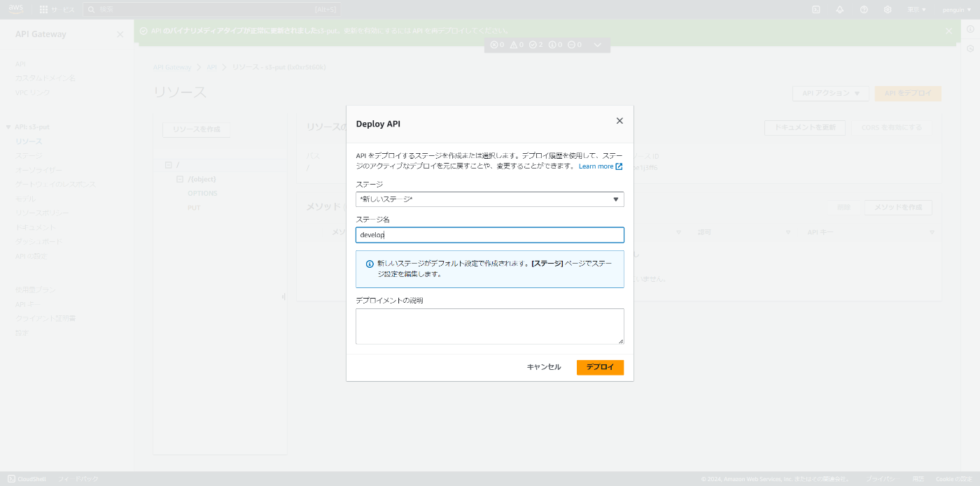
Task: Click the メソッドを作成 button
Action: (898, 208)
